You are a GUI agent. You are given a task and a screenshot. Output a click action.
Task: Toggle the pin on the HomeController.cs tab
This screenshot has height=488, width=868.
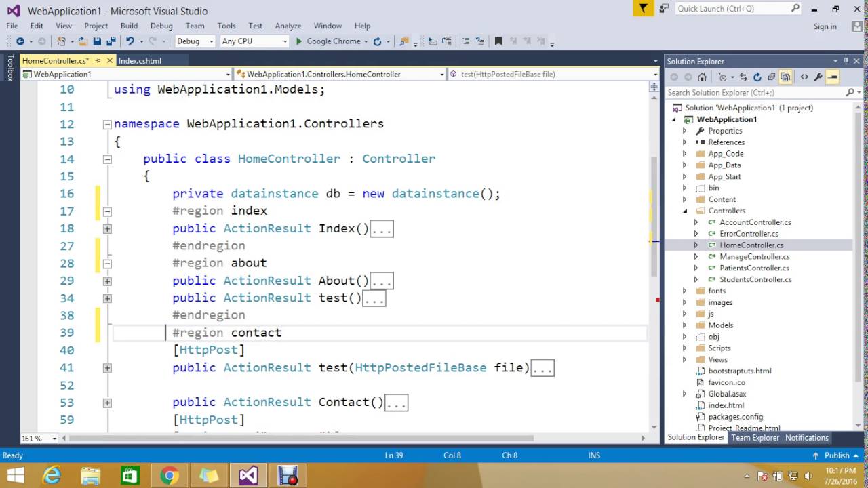98,61
